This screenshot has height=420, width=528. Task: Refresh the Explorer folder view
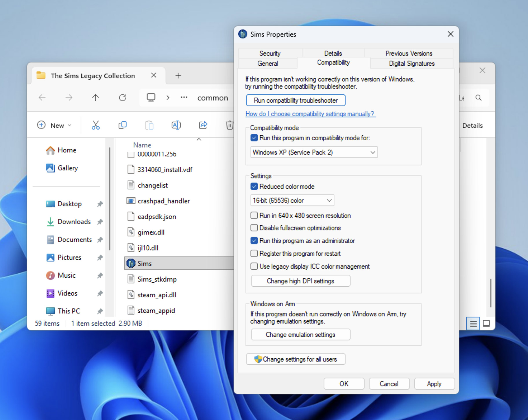(123, 98)
